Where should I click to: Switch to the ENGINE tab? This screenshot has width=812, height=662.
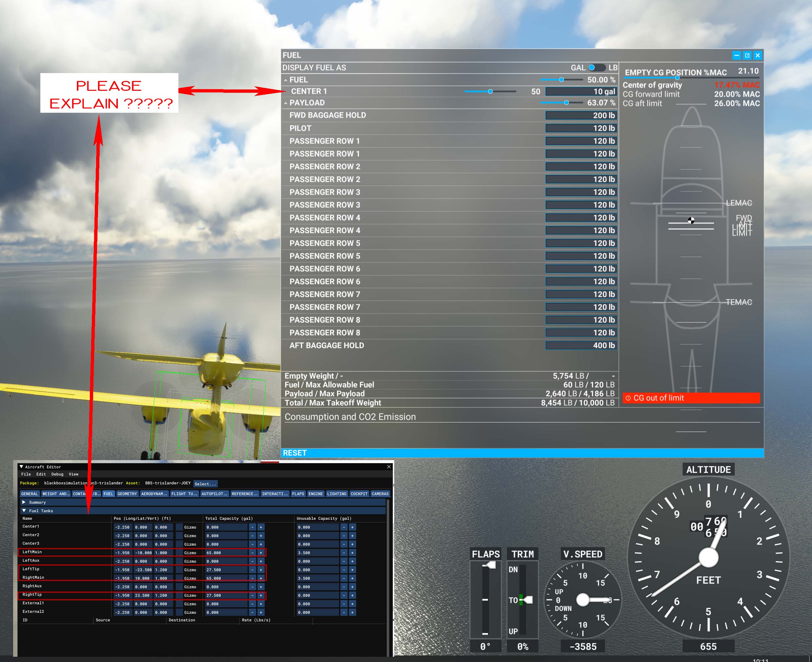click(x=315, y=494)
